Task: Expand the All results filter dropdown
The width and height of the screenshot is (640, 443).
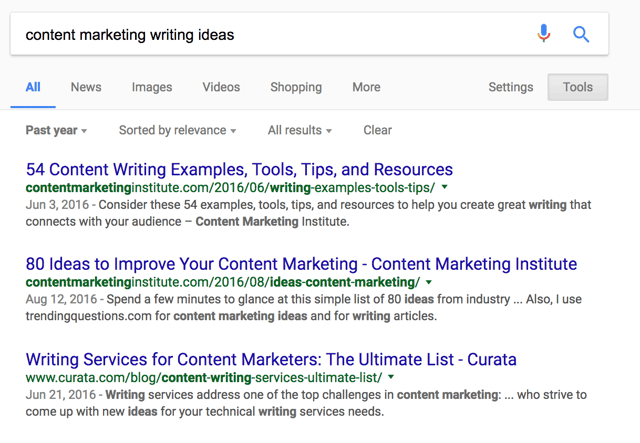Action: click(299, 130)
